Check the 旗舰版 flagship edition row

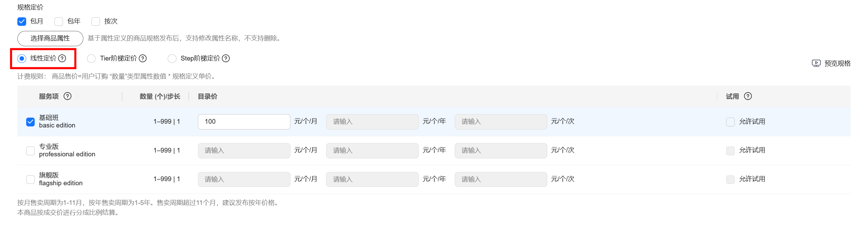tap(31, 179)
